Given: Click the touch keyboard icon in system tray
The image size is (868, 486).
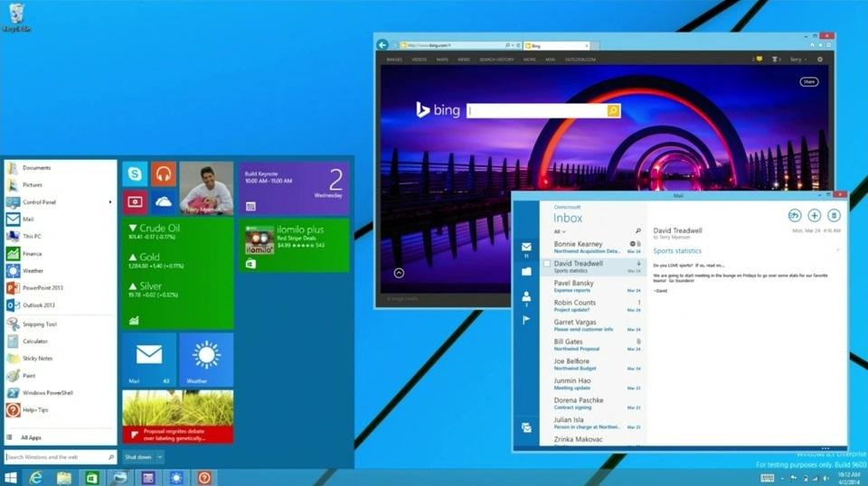Looking at the screenshot, I should coord(767,478).
